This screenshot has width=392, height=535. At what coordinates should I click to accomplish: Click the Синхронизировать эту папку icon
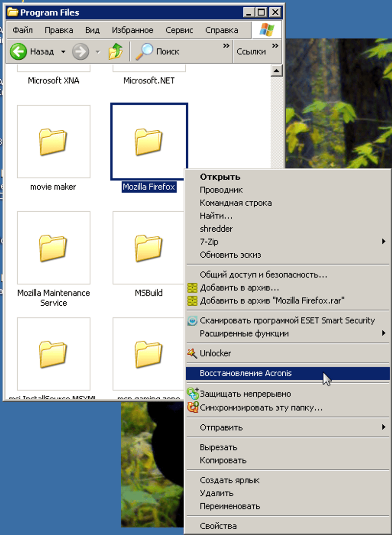(x=193, y=407)
